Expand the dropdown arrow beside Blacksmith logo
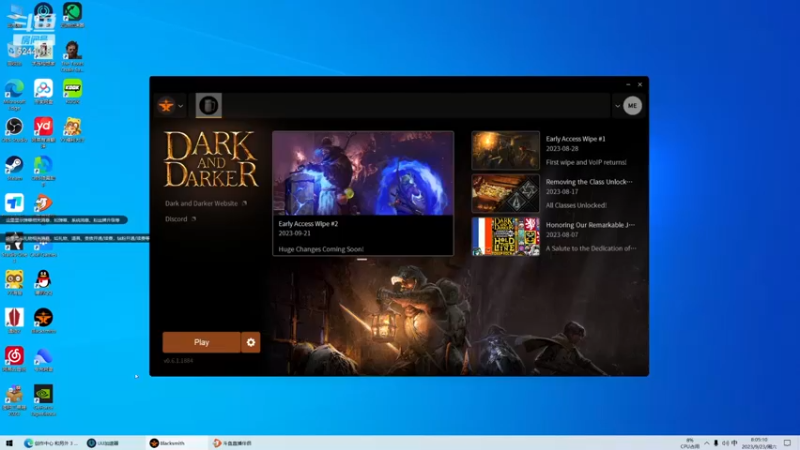 tap(181, 106)
